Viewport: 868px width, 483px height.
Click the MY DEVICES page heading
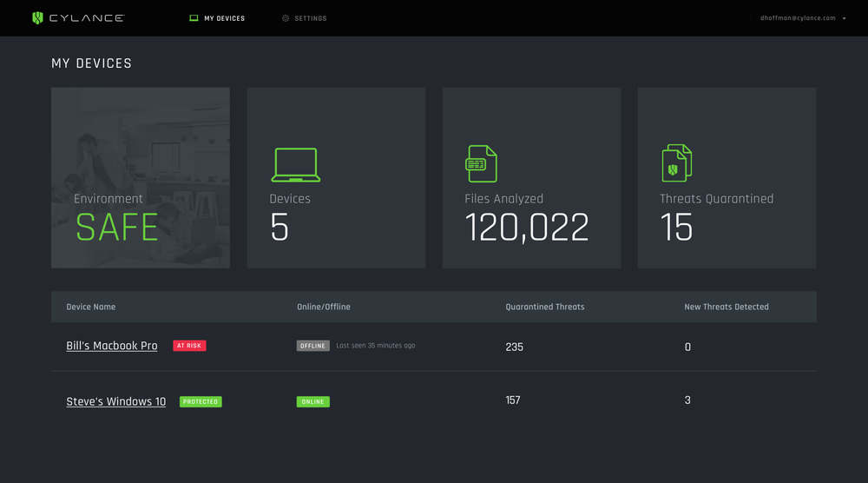(x=91, y=63)
